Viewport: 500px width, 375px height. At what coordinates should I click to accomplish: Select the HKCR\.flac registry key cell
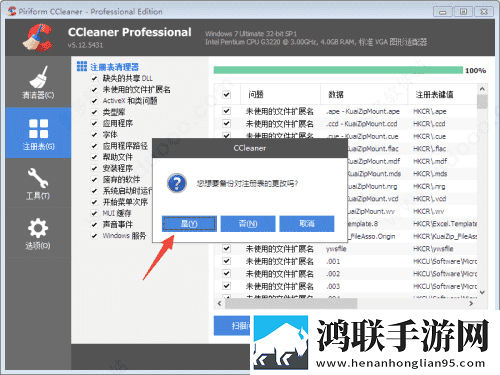(x=429, y=149)
